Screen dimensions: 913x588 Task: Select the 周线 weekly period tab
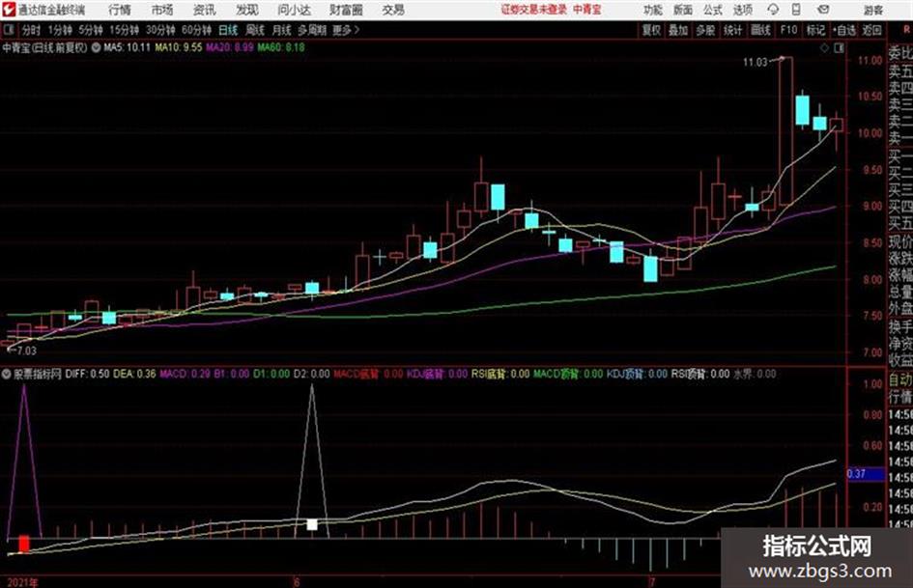click(255, 30)
